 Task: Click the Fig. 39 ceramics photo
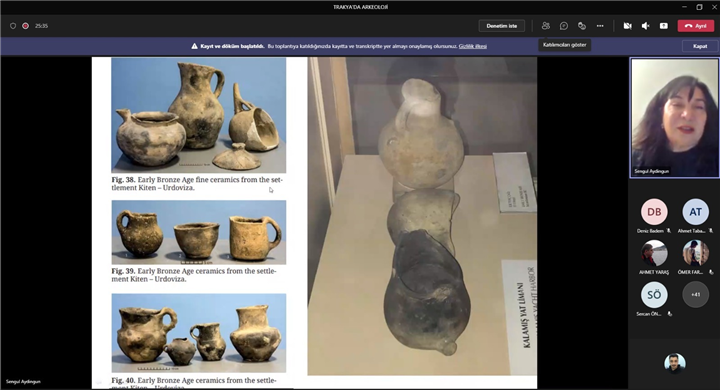(198, 232)
